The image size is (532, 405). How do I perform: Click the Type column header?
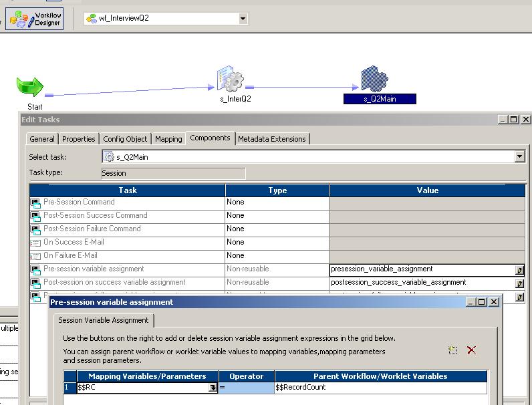(277, 190)
